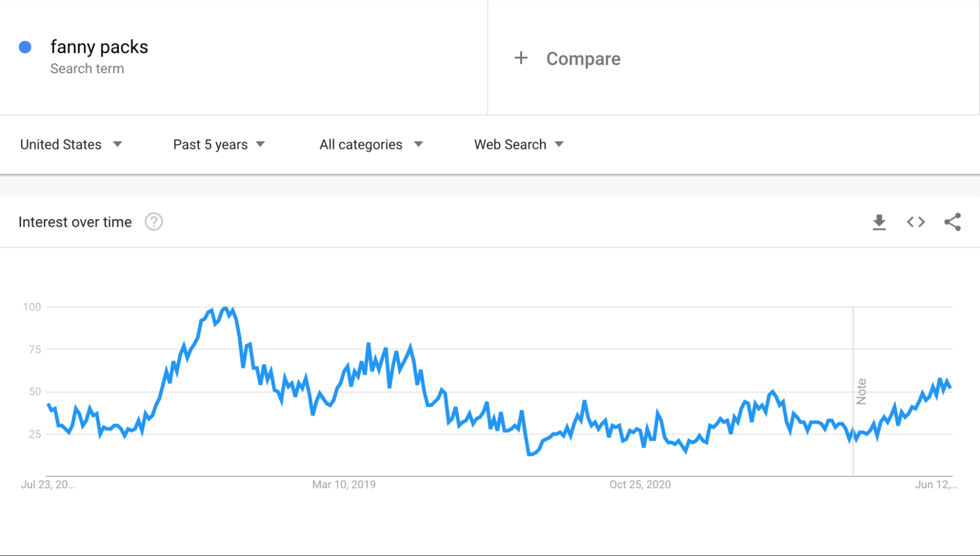Screen dimensions: 980x556
Task: Click the Note marker on chart
Action: [861, 391]
